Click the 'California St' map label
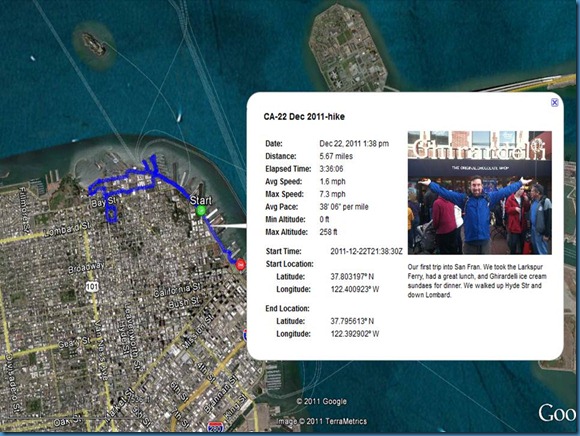This screenshot has width=580, height=436. pos(177,290)
